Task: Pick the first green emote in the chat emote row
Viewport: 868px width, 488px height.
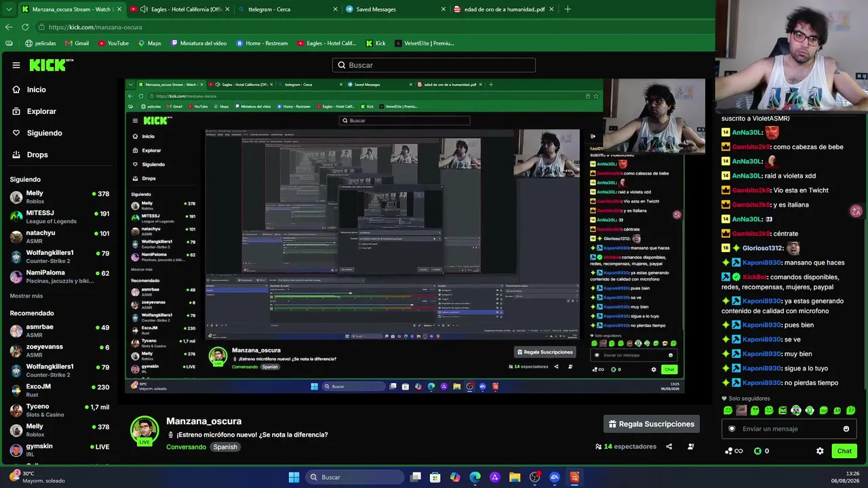Action: point(728,411)
